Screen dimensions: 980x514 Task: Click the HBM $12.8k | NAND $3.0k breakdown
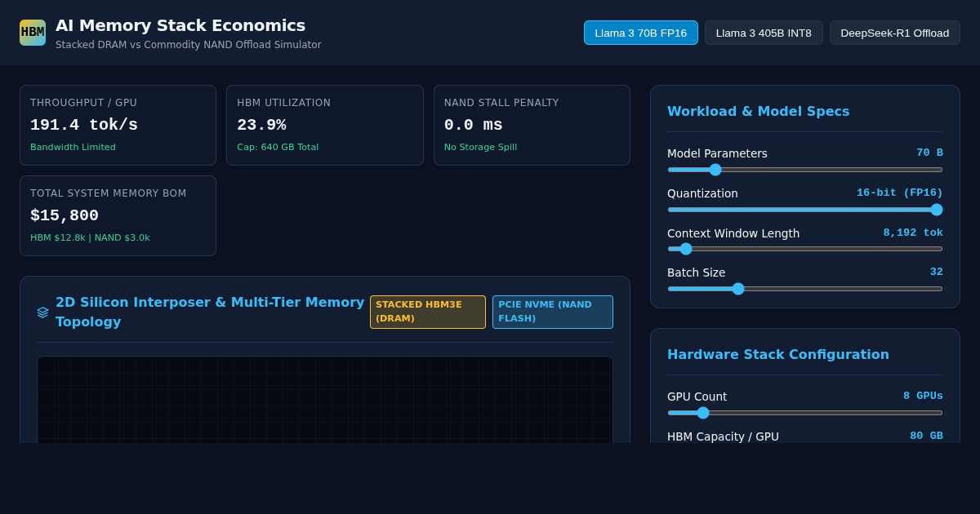point(90,238)
